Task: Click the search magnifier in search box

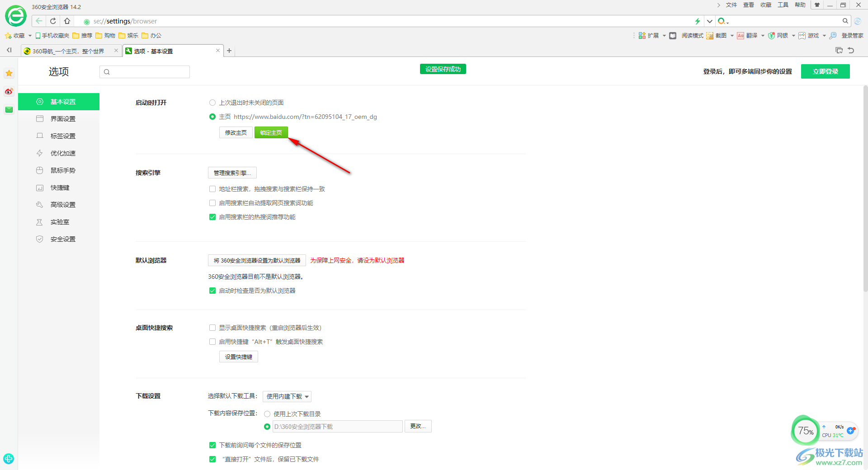Action: (x=845, y=21)
